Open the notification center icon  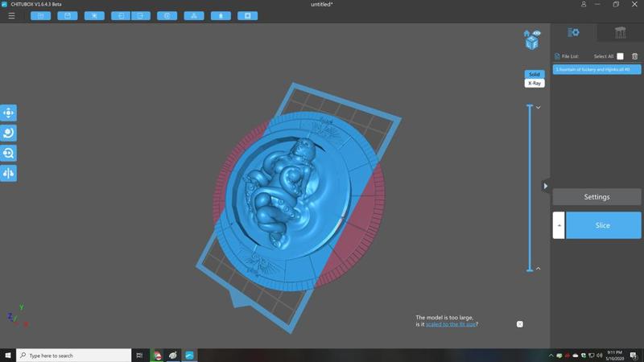click(x=634, y=356)
